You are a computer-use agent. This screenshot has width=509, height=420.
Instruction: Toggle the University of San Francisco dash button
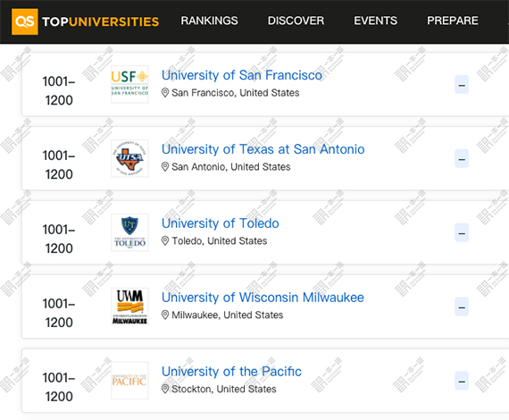coord(462,85)
